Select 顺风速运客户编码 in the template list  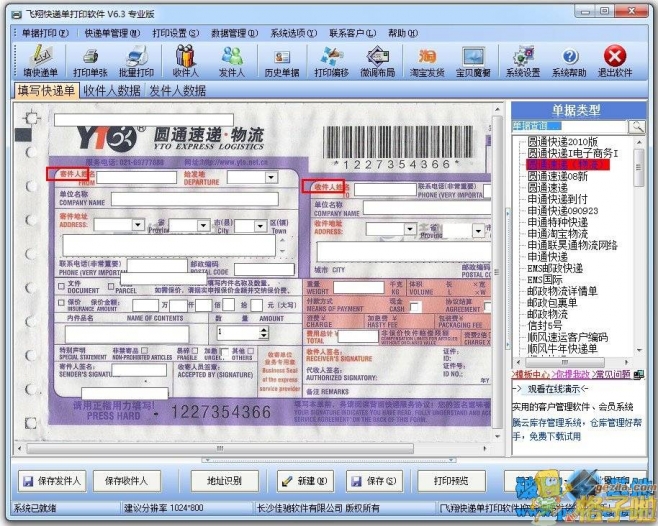coord(567,337)
